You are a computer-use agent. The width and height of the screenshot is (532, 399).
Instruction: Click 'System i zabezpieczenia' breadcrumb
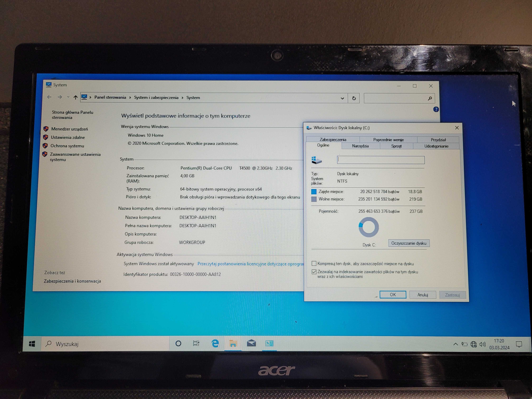coord(156,97)
